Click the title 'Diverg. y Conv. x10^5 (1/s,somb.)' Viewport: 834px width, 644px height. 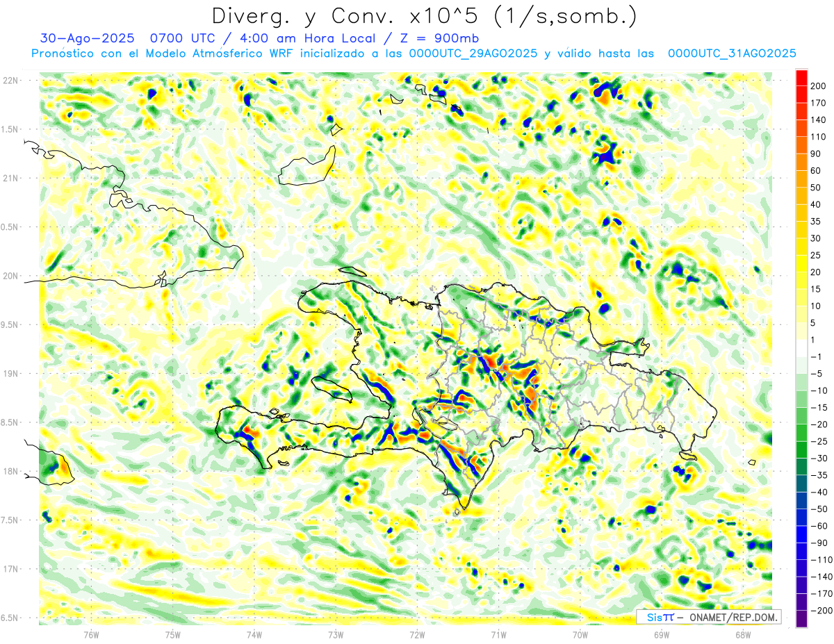click(424, 16)
